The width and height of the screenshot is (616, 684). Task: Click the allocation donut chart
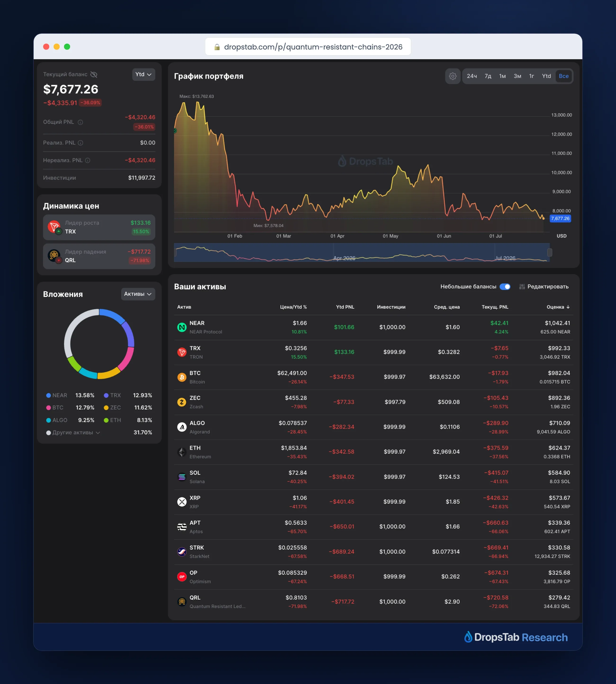(99, 344)
